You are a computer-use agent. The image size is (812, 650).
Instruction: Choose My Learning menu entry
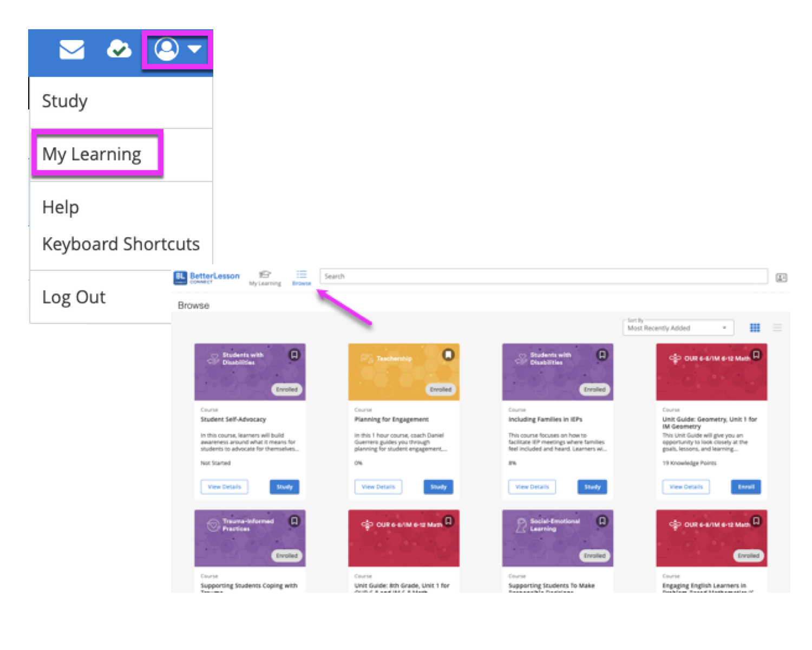pos(92,154)
